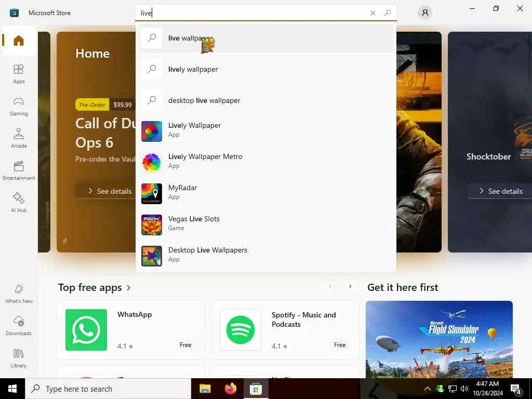Click the taskbar clock and date

pyautogui.click(x=487, y=389)
